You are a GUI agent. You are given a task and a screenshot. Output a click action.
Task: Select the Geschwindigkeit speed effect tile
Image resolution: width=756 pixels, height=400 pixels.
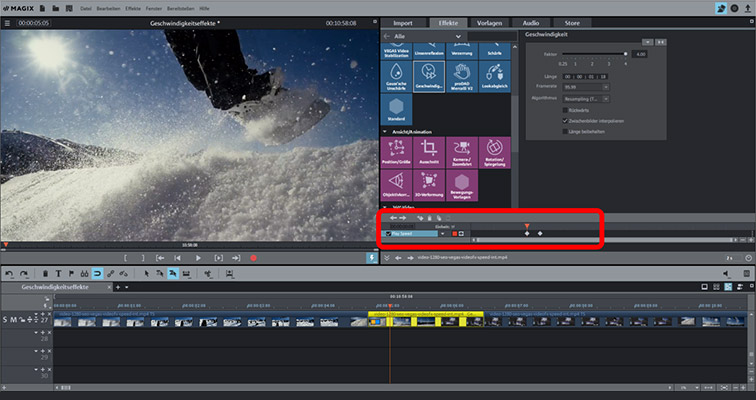click(x=429, y=76)
